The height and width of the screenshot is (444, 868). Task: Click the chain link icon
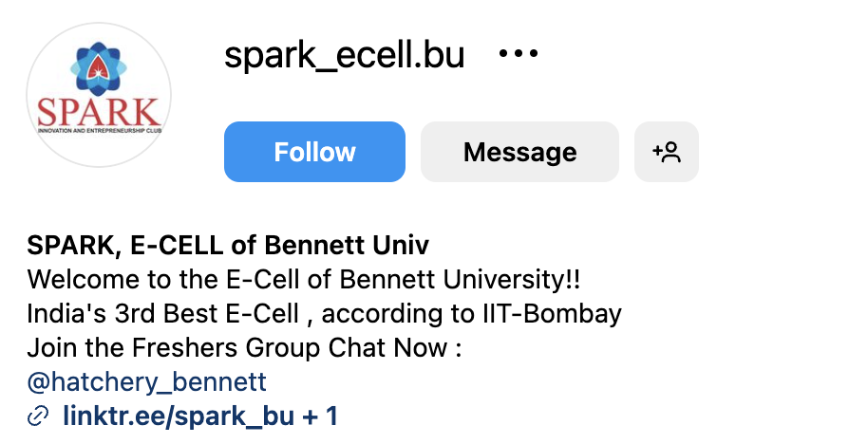[38, 416]
